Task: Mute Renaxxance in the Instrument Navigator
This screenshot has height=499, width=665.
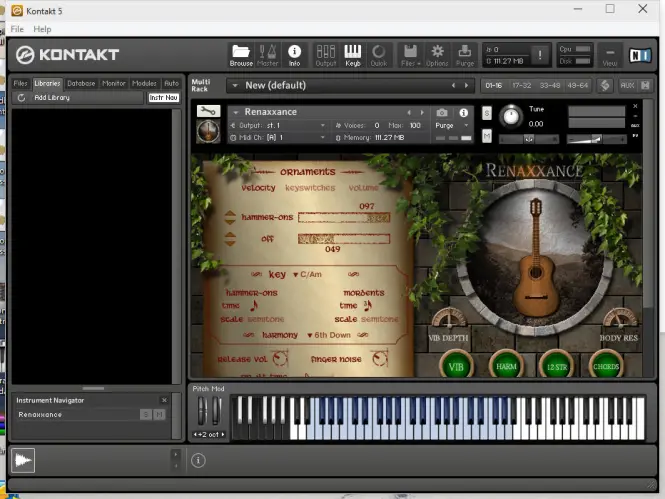Action: pyautogui.click(x=159, y=414)
